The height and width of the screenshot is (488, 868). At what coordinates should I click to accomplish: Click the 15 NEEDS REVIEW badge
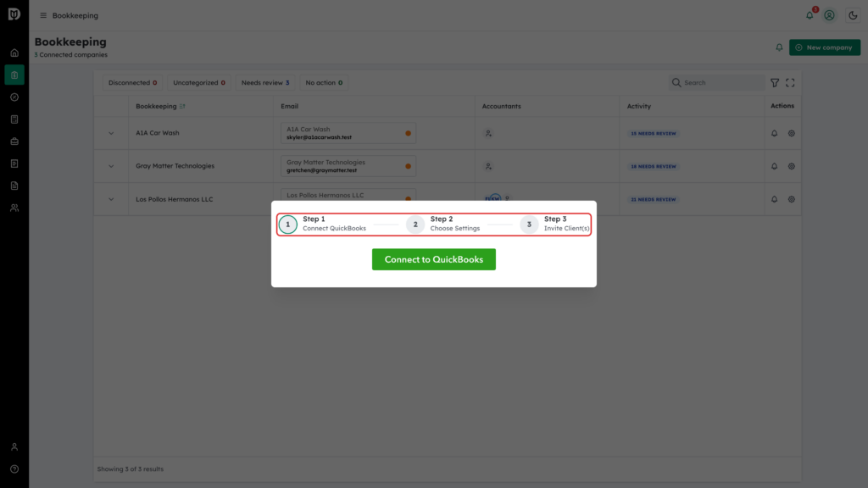pos(654,133)
